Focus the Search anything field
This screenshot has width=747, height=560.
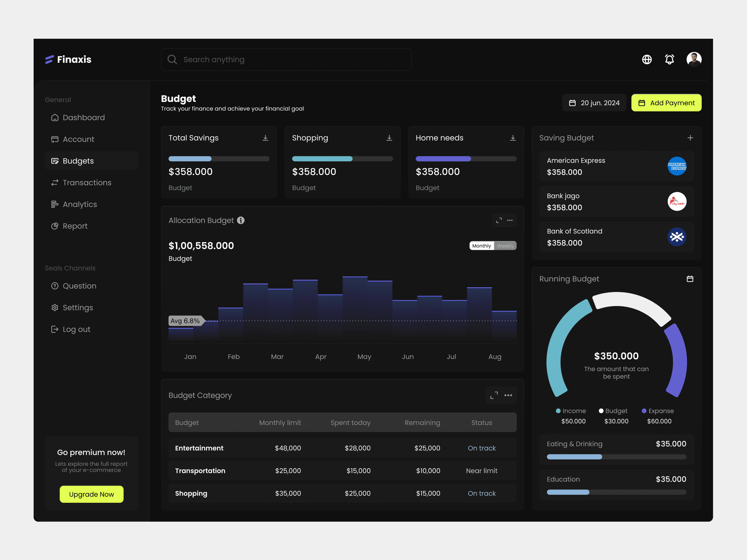(x=286, y=59)
